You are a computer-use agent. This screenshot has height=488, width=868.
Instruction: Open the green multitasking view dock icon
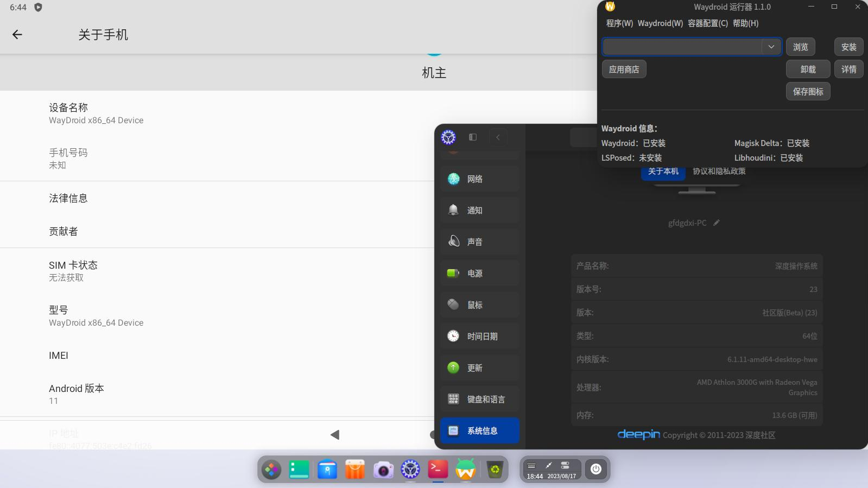pos(299,470)
